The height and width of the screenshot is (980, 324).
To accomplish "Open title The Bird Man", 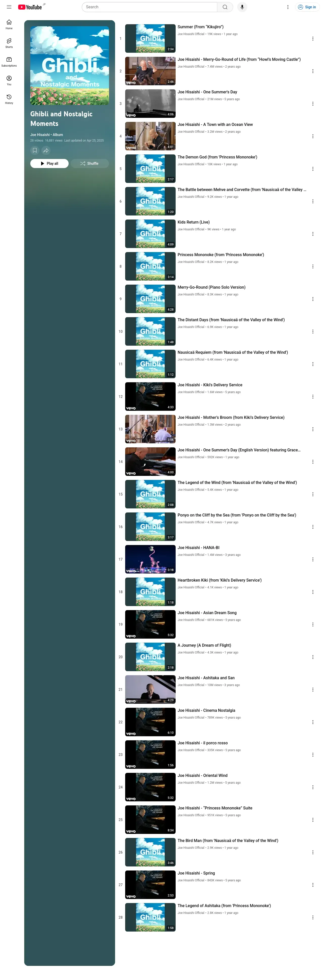I will click(228, 840).
